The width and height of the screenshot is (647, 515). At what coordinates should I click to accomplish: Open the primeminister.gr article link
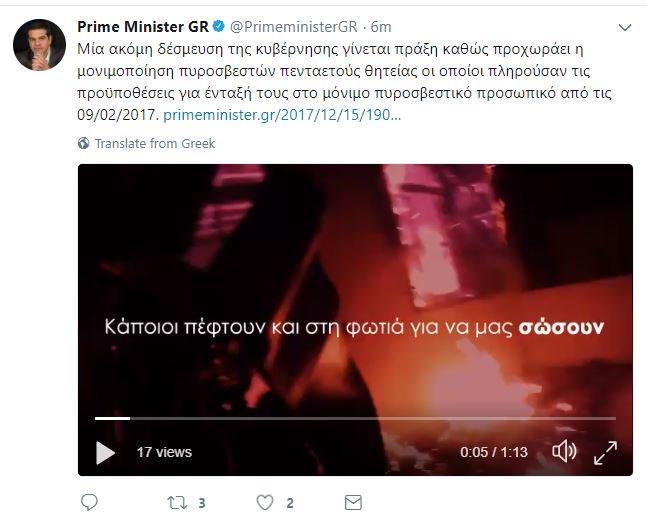(x=282, y=115)
